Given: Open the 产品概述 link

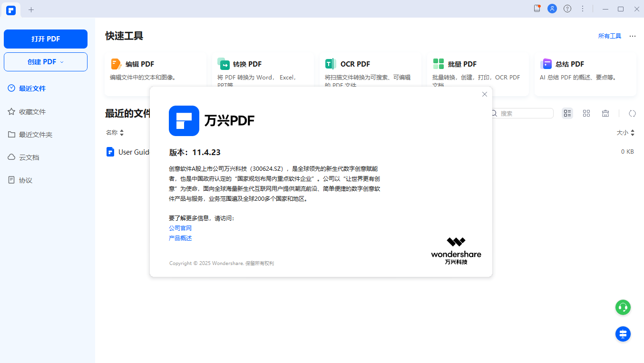Looking at the screenshot, I should (x=180, y=238).
